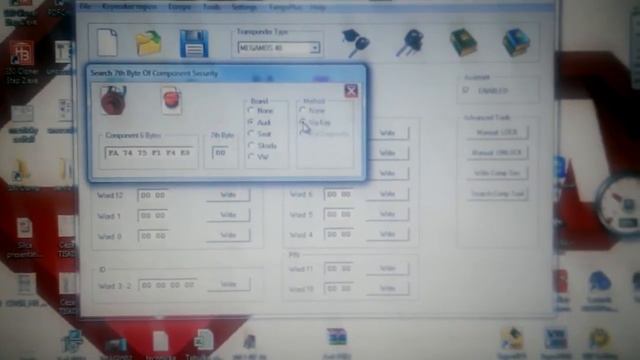640x360 pixels.
Task: Select the VW brand radio button
Action: (x=251, y=156)
